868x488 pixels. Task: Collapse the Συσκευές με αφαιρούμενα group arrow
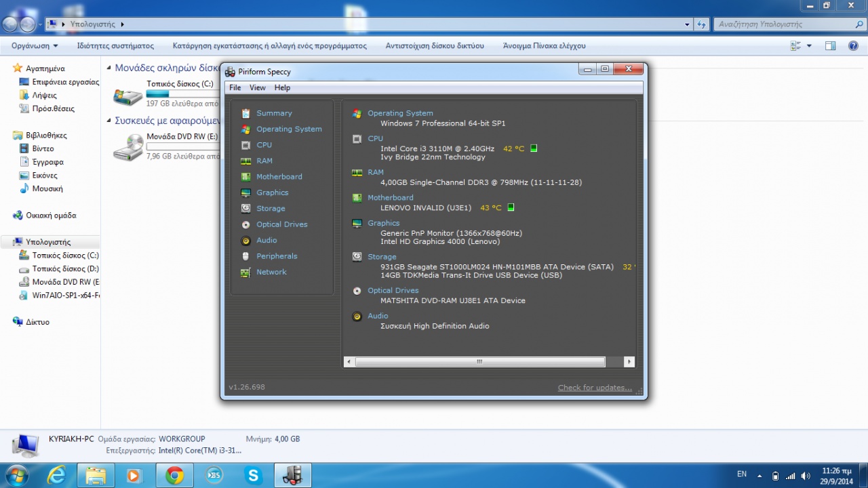109,121
